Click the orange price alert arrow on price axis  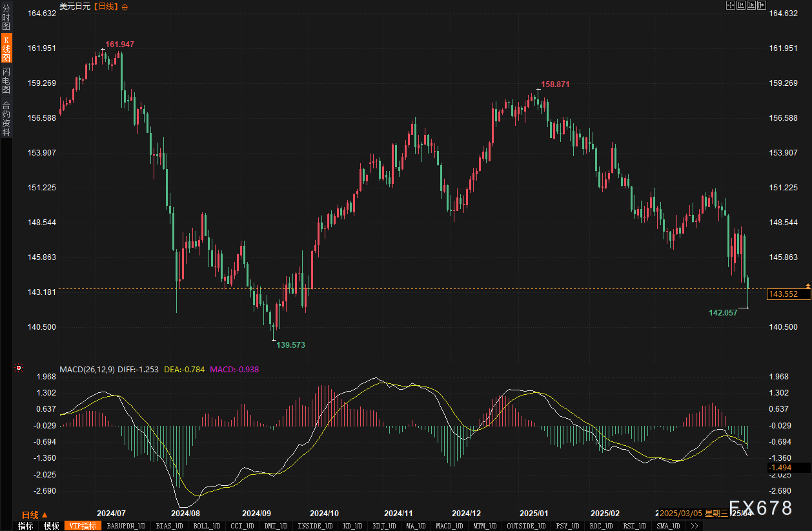click(807, 285)
